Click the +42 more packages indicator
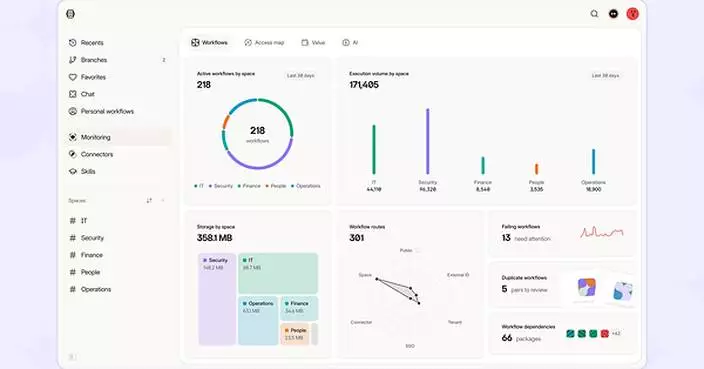Image resolution: width=704 pixels, height=369 pixels. click(x=616, y=334)
